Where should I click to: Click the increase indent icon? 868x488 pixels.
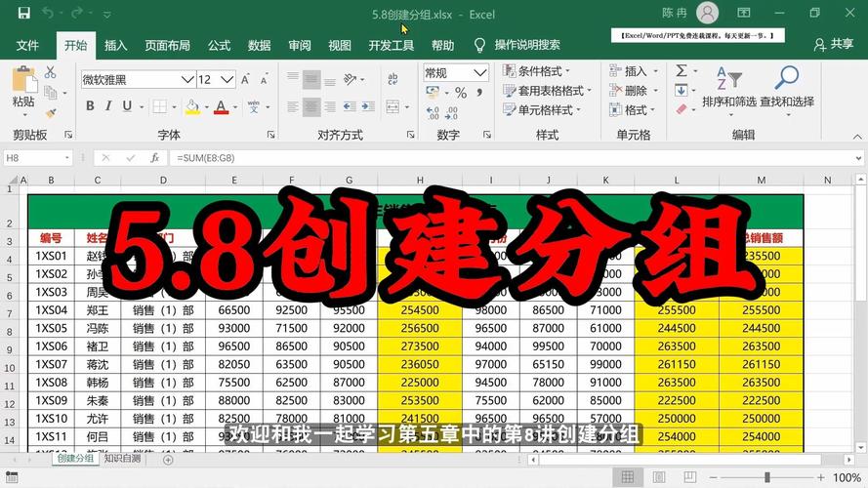tap(368, 106)
